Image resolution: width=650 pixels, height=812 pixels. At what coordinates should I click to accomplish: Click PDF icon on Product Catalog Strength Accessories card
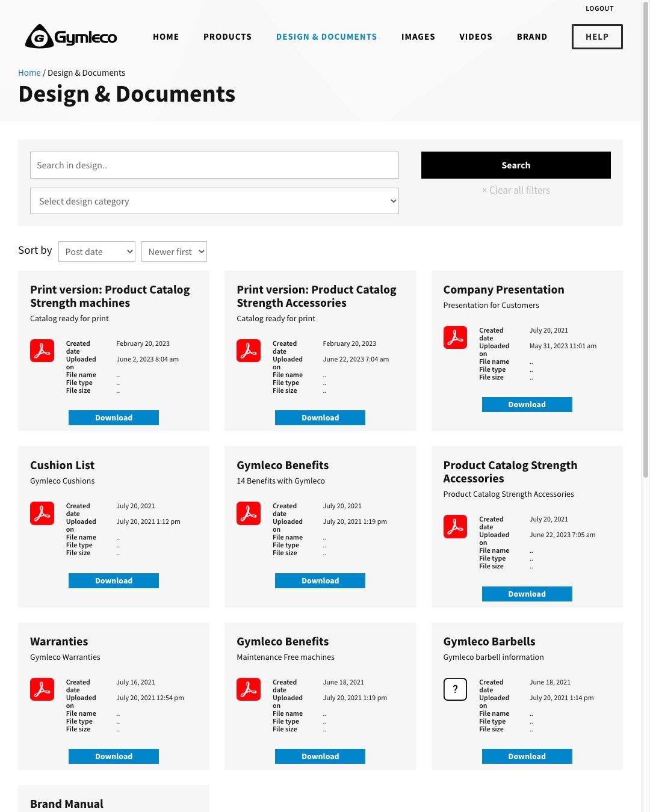[455, 526]
